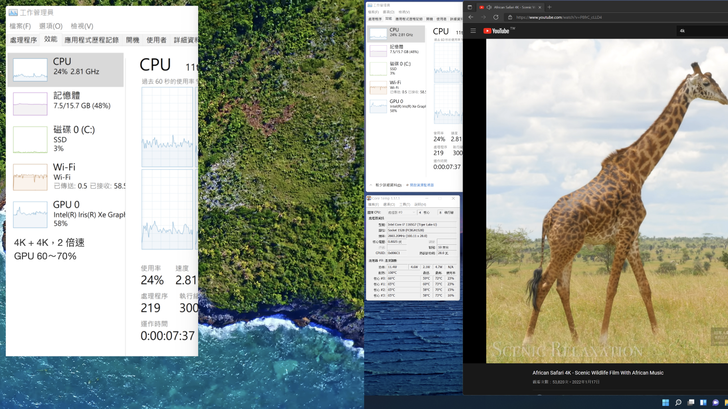Collapse with 較少詳細資料 in small Task Manager
Image resolution: width=728 pixels, height=409 pixels.
click(x=388, y=185)
